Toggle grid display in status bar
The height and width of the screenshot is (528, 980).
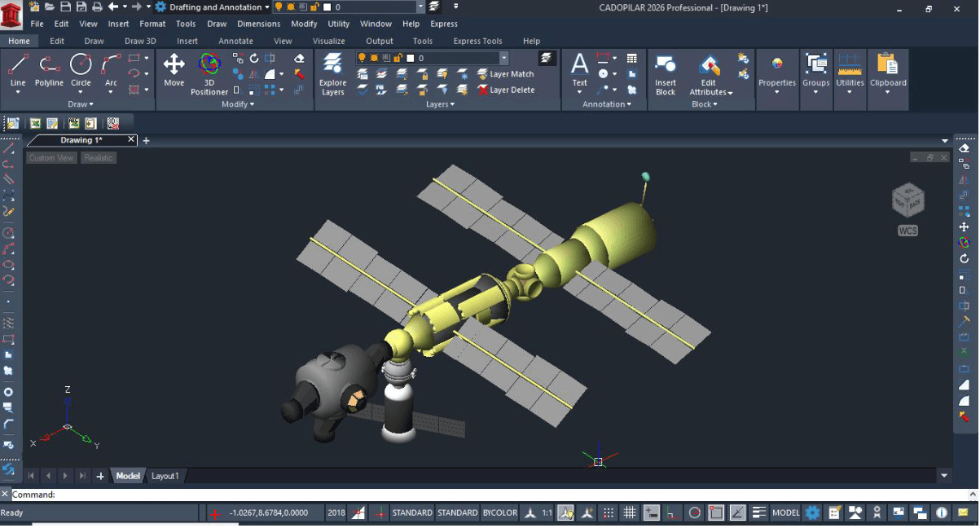click(630, 513)
